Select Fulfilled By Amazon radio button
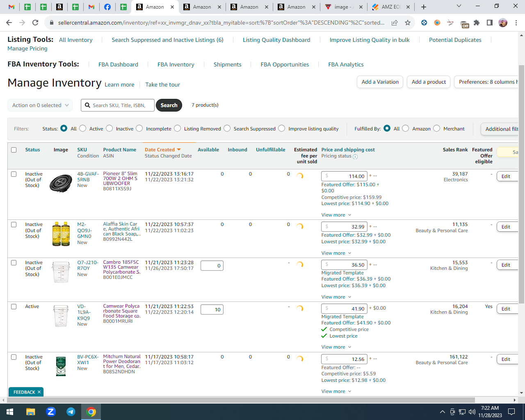Screen dimensions: 525x420 click(x=406, y=128)
